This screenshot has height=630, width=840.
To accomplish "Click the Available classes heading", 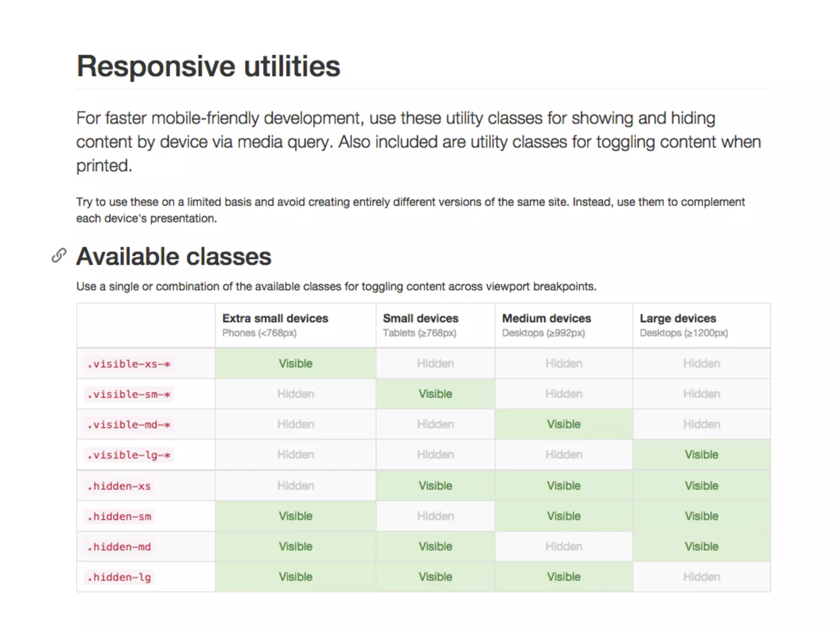I will (x=173, y=257).
